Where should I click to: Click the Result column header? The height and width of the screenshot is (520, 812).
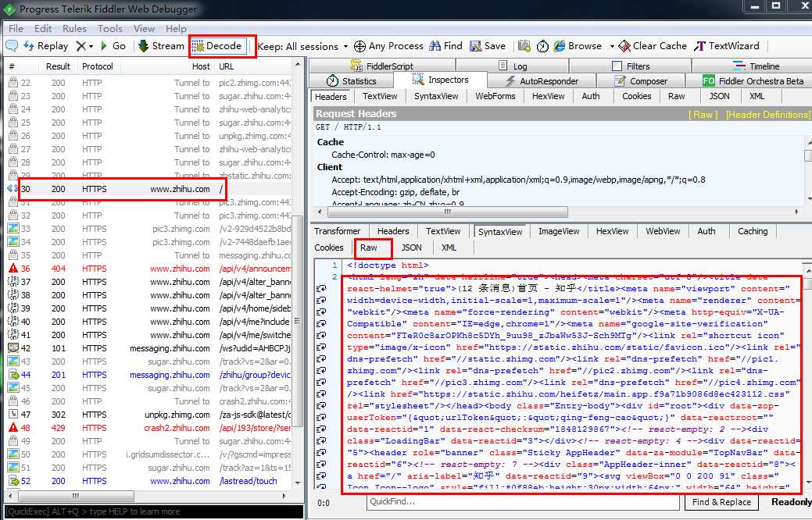click(x=58, y=66)
